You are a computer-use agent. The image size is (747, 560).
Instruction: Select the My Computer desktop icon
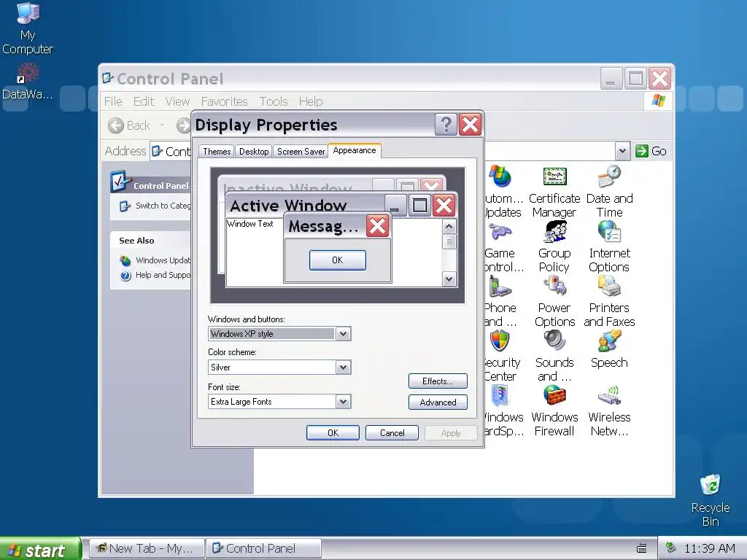(x=28, y=28)
